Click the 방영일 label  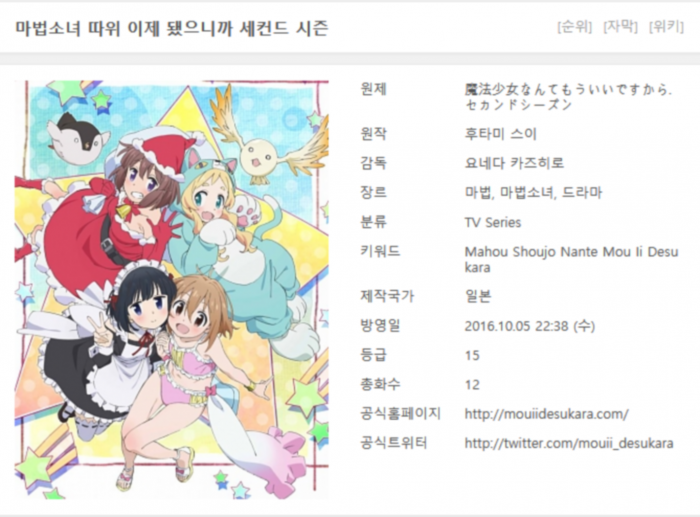pos(380,325)
